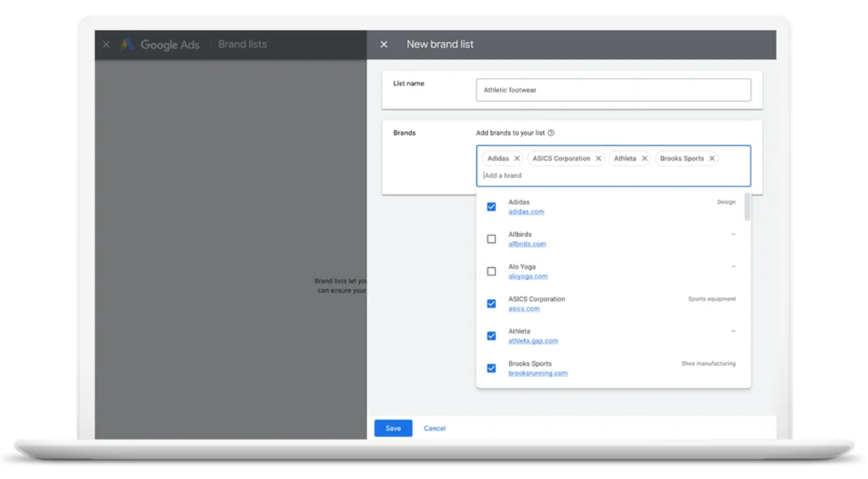Click the List name input field

click(x=613, y=90)
